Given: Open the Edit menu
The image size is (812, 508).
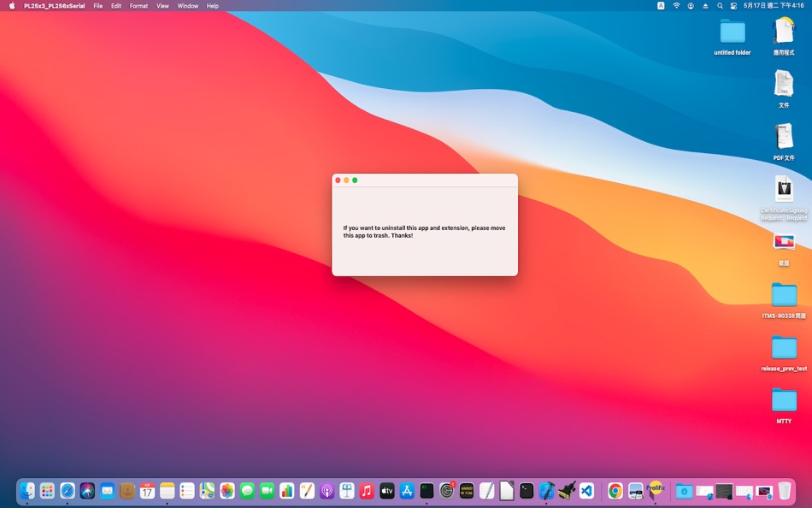Looking at the screenshot, I should tap(116, 6).
